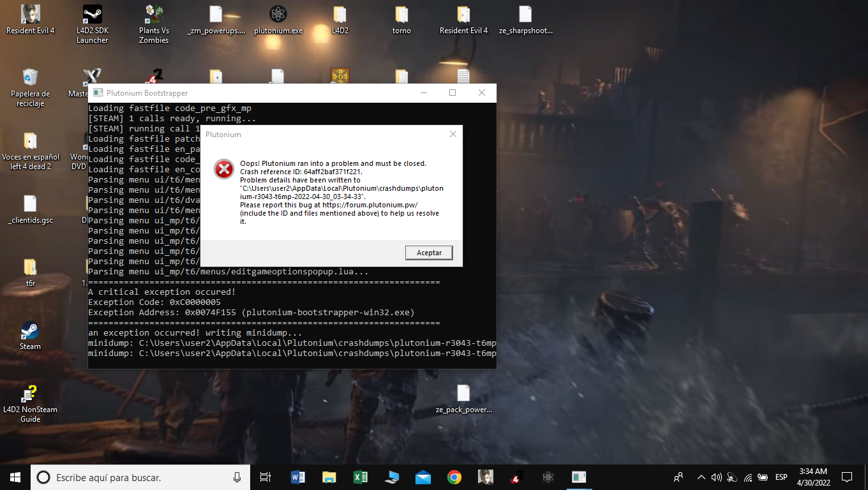Click the Left 4 Dead 2 taskbar icon

[x=516, y=477]
